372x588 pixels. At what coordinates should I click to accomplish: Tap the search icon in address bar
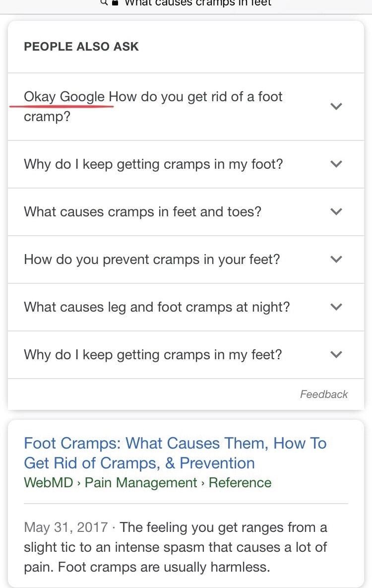[105, 2]
